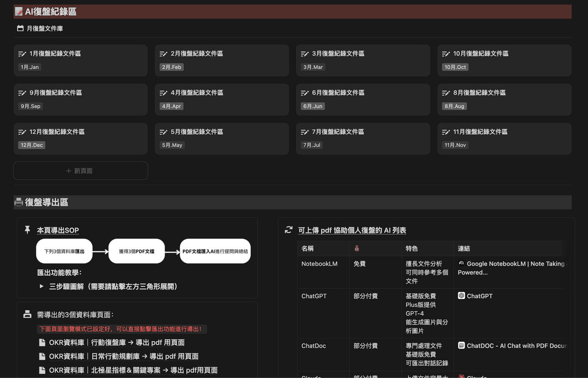Click the money bag column header icon

click(357, 249)
